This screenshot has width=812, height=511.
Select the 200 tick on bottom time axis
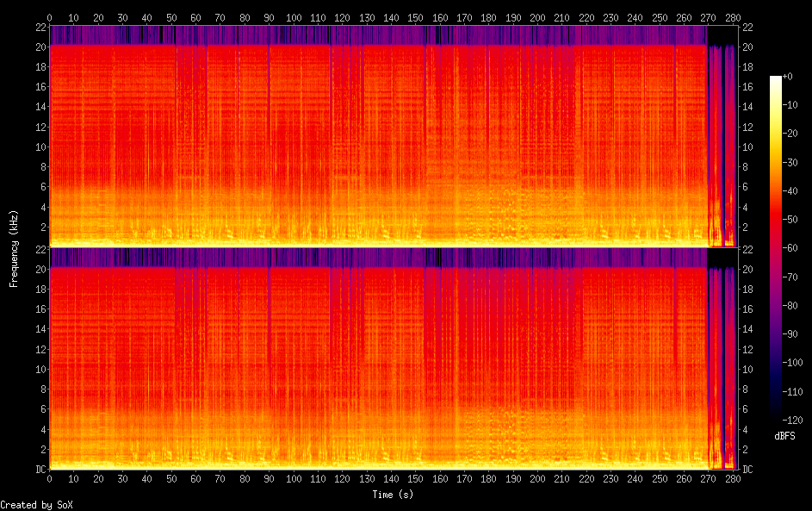(x=537, y=479)
